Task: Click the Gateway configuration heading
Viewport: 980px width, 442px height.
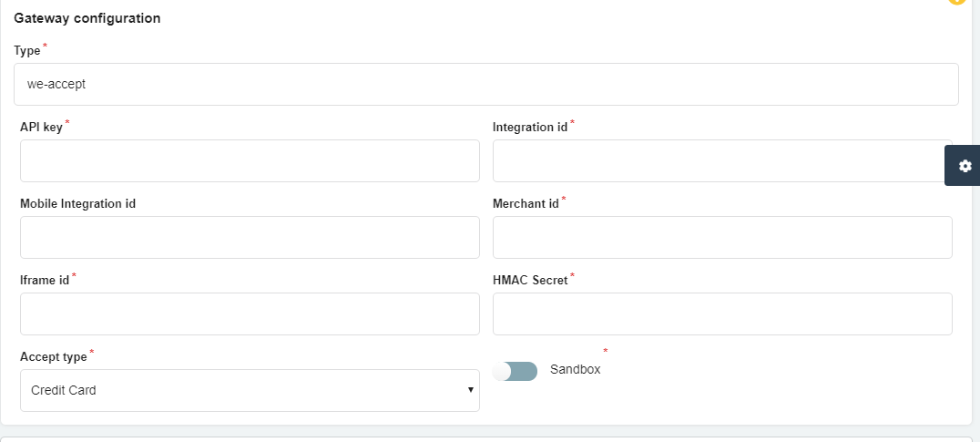Action: point(87,18)
